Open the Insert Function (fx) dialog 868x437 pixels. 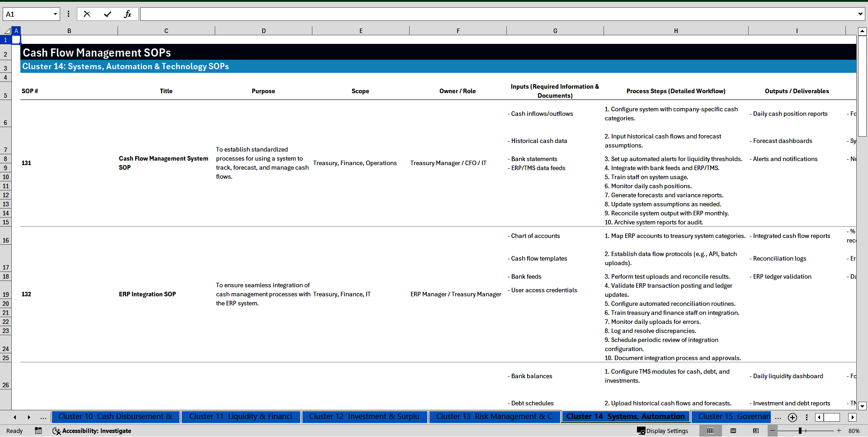click(128, 14)
